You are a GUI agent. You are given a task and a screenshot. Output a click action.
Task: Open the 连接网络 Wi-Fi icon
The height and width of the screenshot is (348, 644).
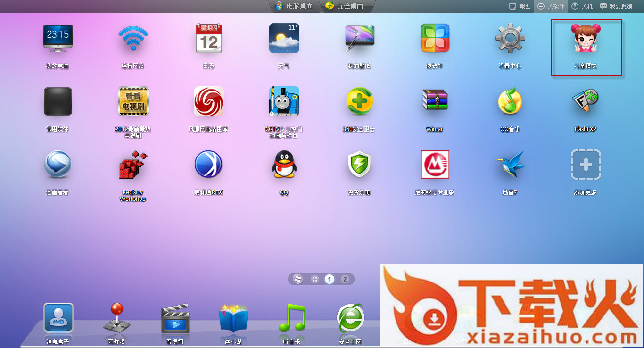coord(133,38)
